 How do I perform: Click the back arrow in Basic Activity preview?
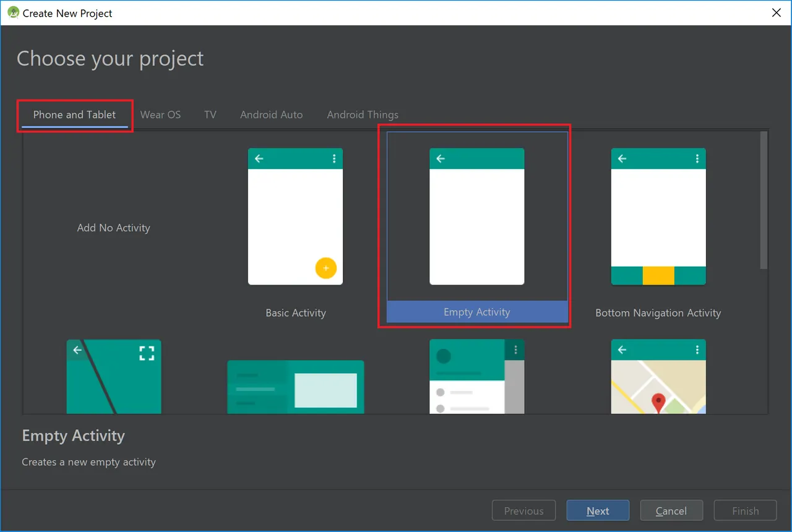[259, 158]
